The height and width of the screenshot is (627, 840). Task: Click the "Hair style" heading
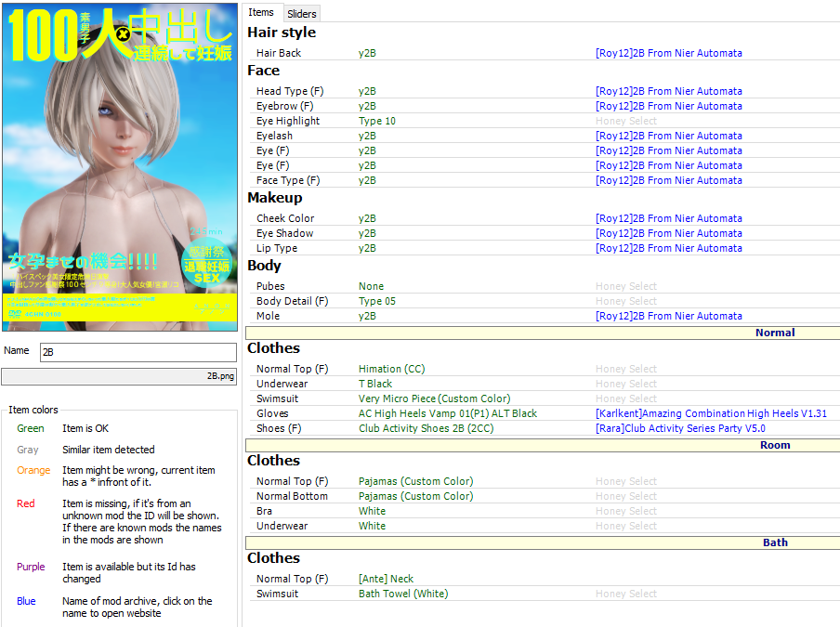click(x=282, y=33)
